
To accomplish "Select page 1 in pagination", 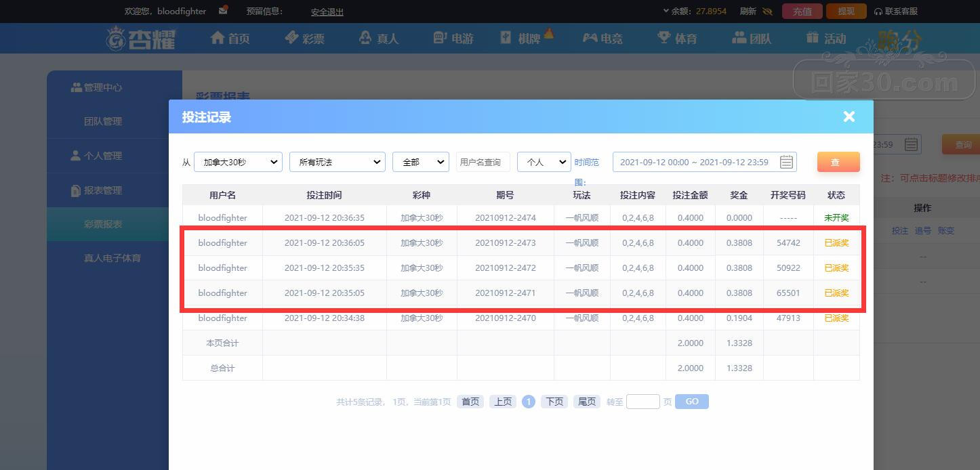I will (529, 402).
